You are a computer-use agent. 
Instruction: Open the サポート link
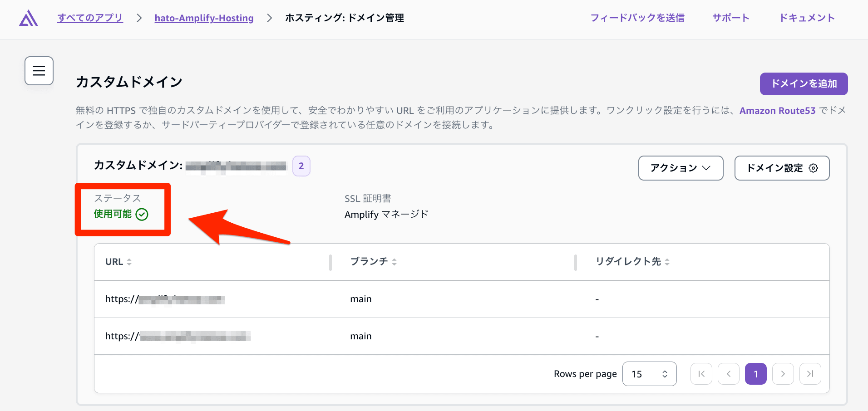tap(730, 18)
